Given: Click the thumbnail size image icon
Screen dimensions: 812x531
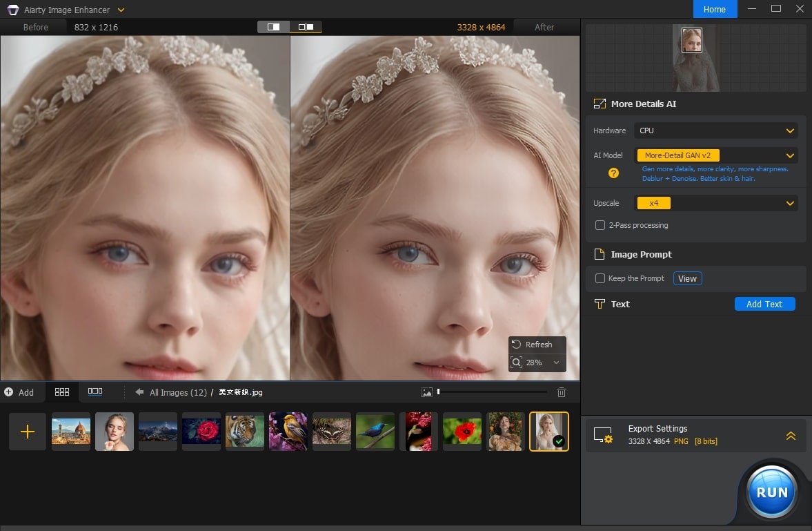Looking at the screenshot, I should click(x=427, y=392).
